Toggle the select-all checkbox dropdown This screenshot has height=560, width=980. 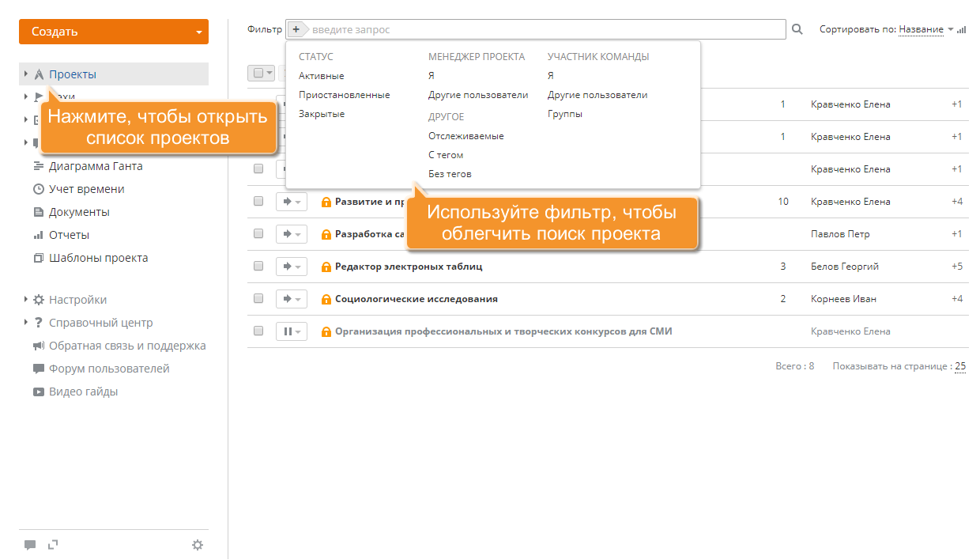pyautogui.click(x=261, y=73)
